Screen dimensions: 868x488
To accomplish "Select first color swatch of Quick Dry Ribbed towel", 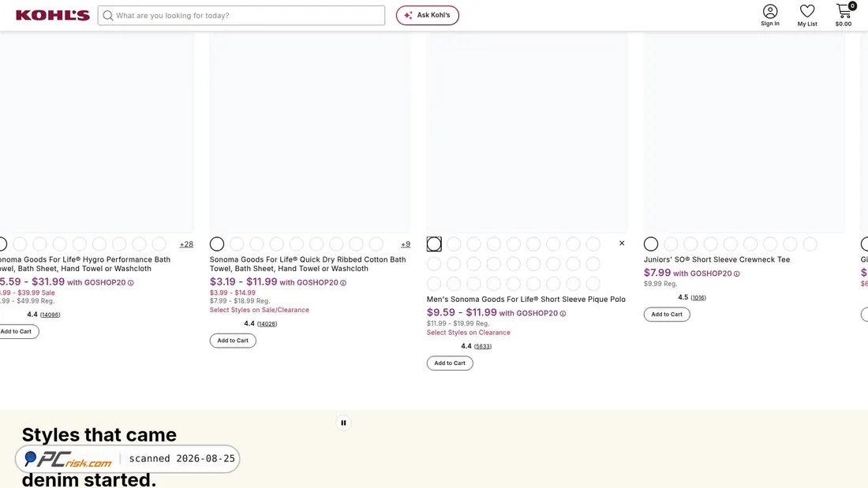I will tap(217, 244).
